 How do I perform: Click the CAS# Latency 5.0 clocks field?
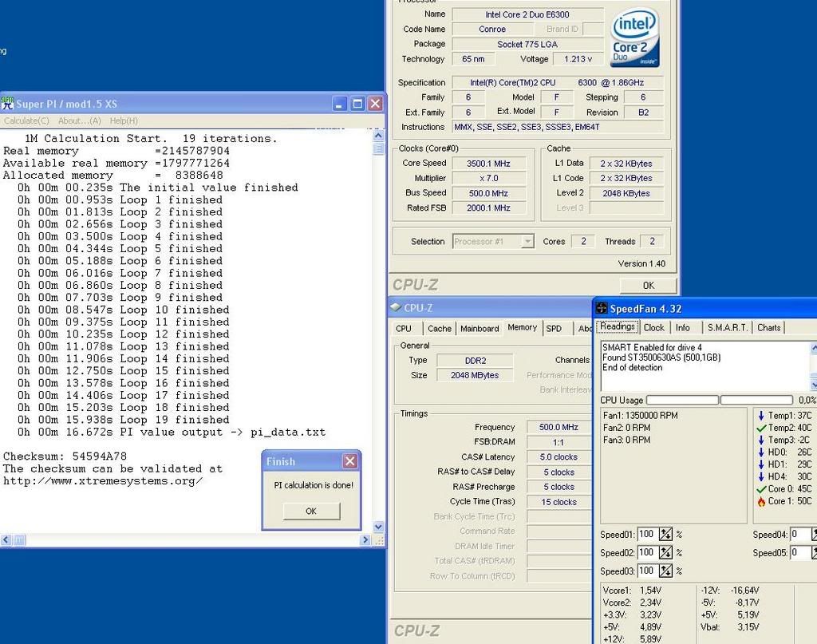558,457
